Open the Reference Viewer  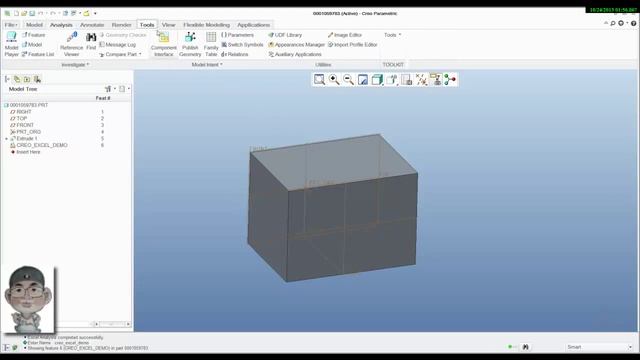pos(71,44)
